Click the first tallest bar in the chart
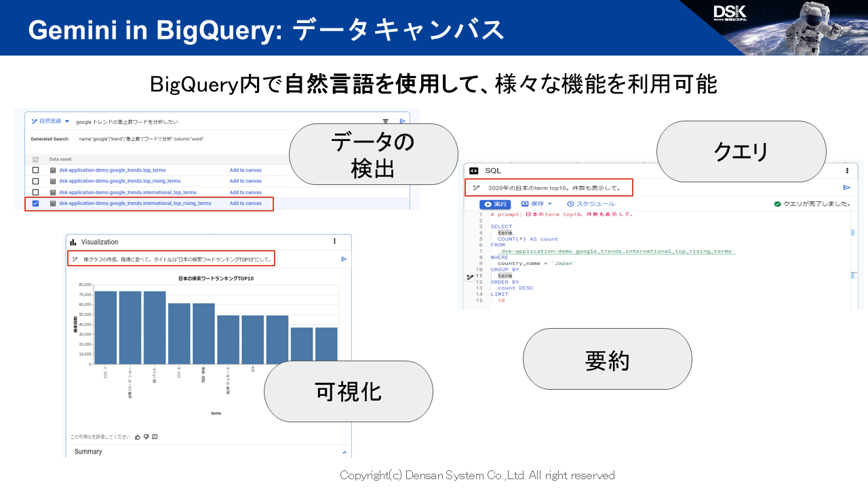Viewport: 868px width, 488px height. pos(106,327)
